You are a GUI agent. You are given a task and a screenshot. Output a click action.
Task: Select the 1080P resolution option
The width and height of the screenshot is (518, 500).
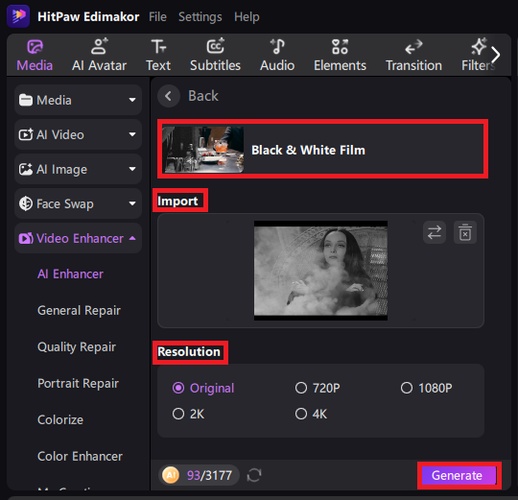pos(426,388)
